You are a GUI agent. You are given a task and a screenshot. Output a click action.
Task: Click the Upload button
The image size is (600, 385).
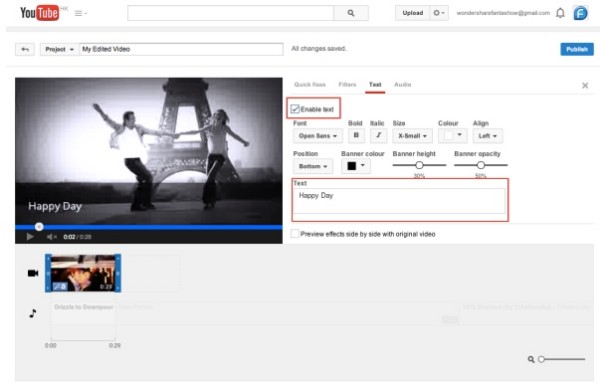[x=412, y=13]
